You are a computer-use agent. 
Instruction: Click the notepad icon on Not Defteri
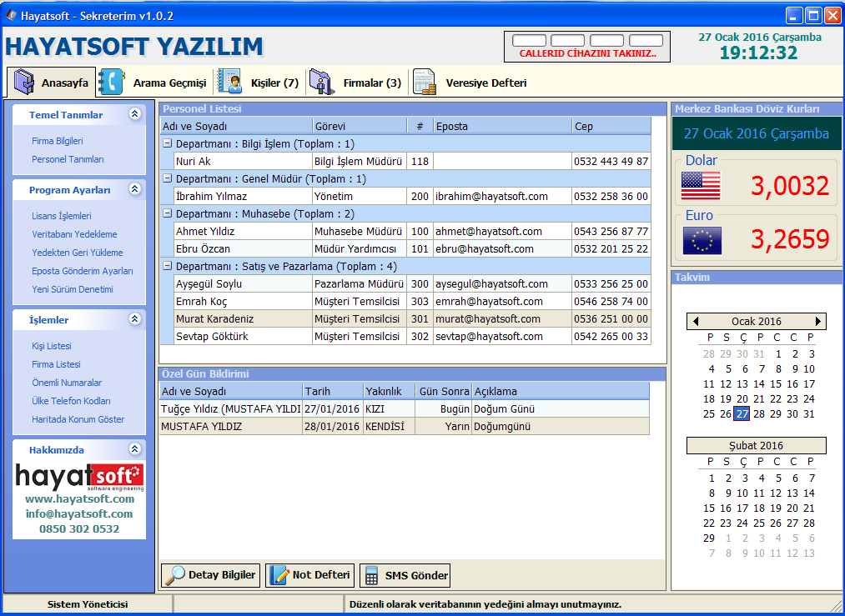click(x=279, y=575)
